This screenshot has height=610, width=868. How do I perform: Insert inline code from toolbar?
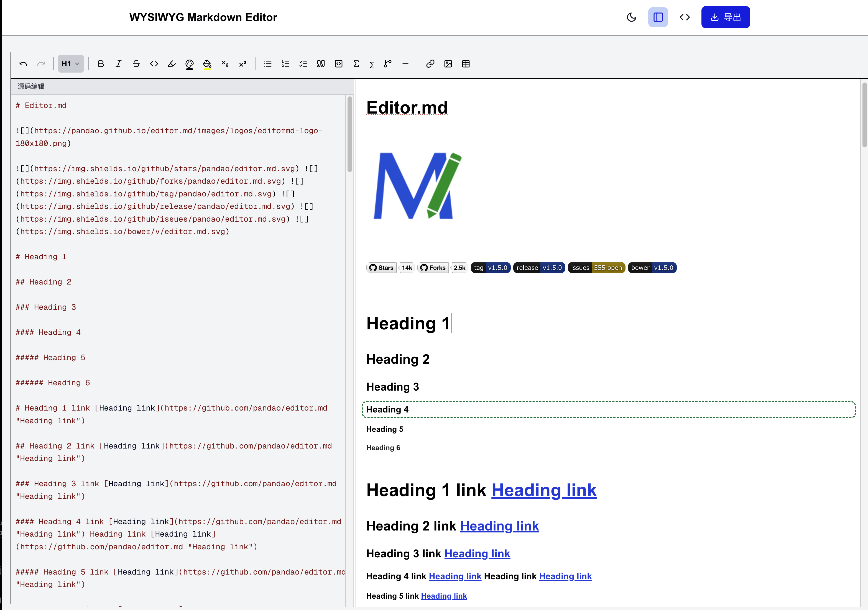[x=154, y=64]
